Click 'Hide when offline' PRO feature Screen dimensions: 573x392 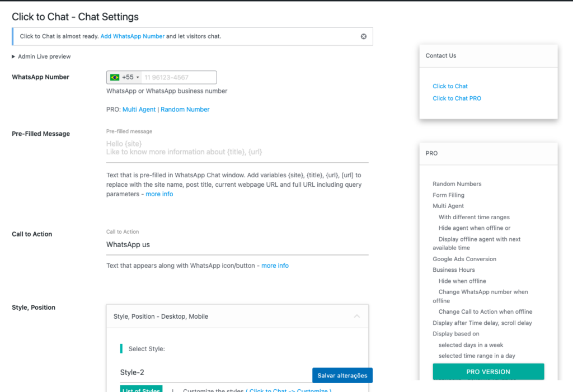click(x=462, y=281)
